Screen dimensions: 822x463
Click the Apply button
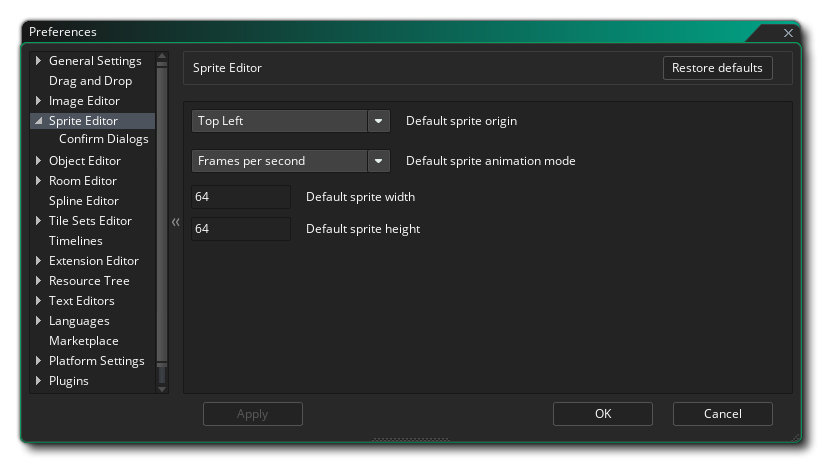click(252, 414)
